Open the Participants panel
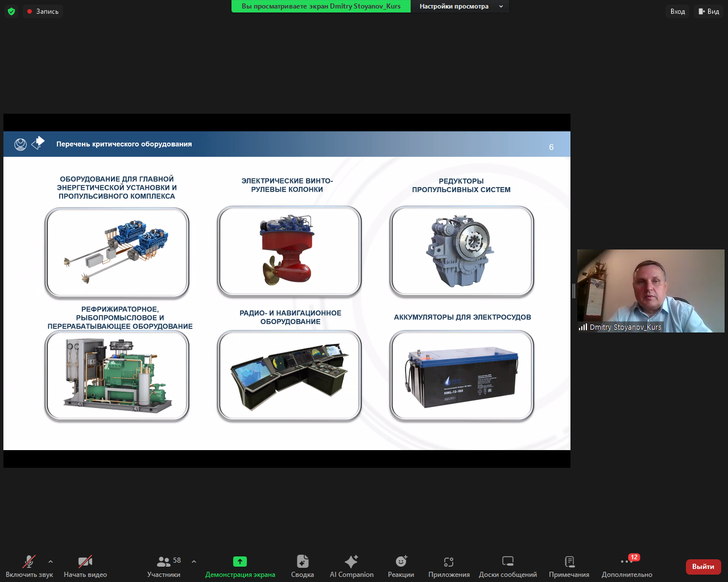 click(164, 566)
